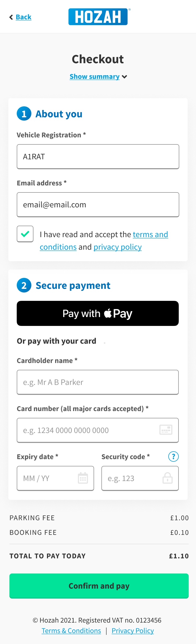Click the security code help question icon
Viewport: 196px width, 644px height.
pyautogui.click(x=173, y=456)
